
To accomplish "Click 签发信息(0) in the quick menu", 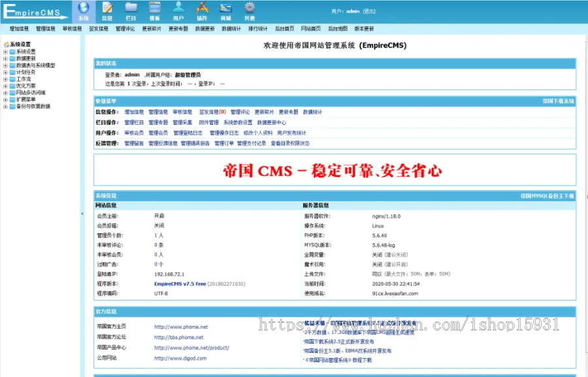I will tap(212, 112).
